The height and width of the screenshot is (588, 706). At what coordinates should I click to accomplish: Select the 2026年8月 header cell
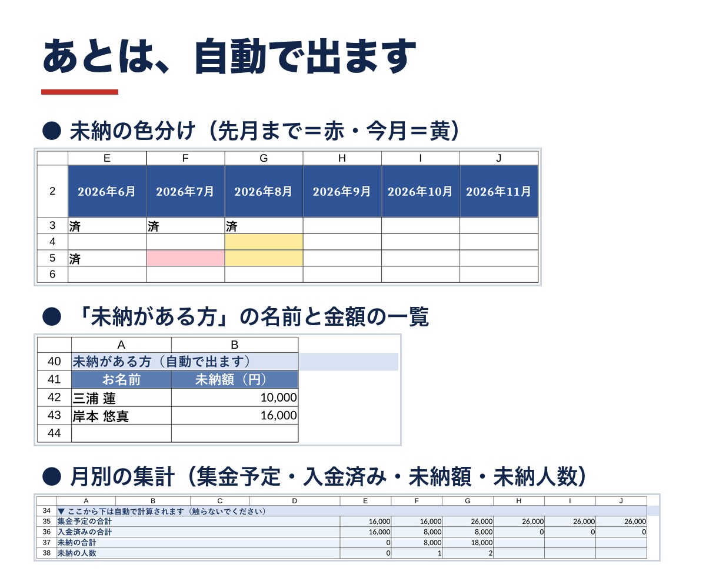point(264,191)
